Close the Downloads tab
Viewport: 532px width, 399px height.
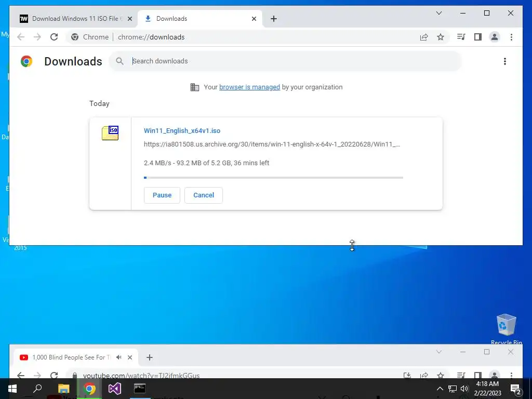click(x=254, y=19)
